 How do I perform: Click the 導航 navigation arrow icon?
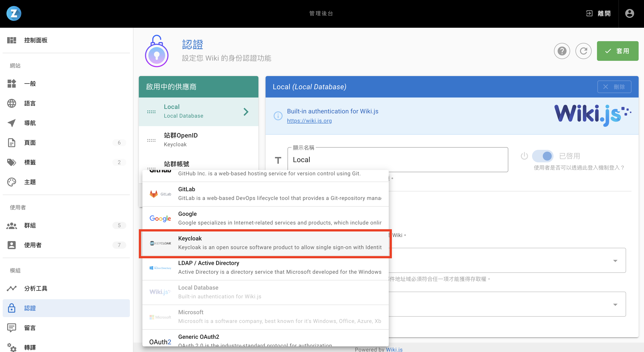pyautogui.click(x=11, y=123)
